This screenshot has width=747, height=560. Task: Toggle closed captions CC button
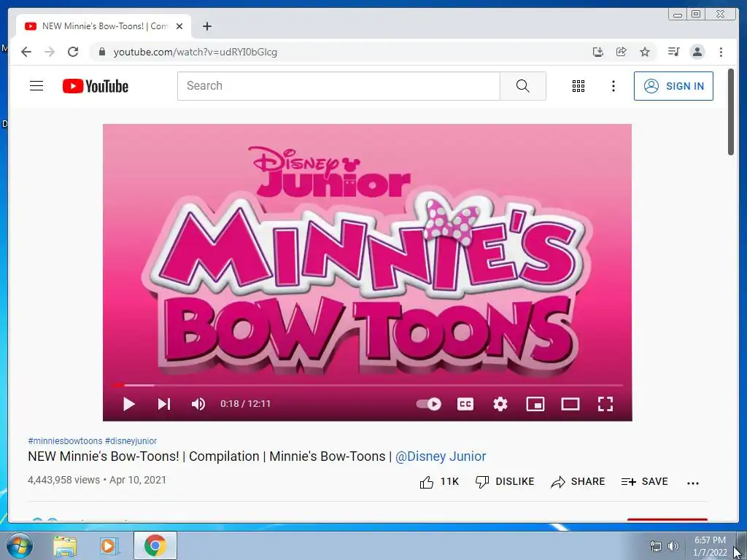(x=465, y=404)
